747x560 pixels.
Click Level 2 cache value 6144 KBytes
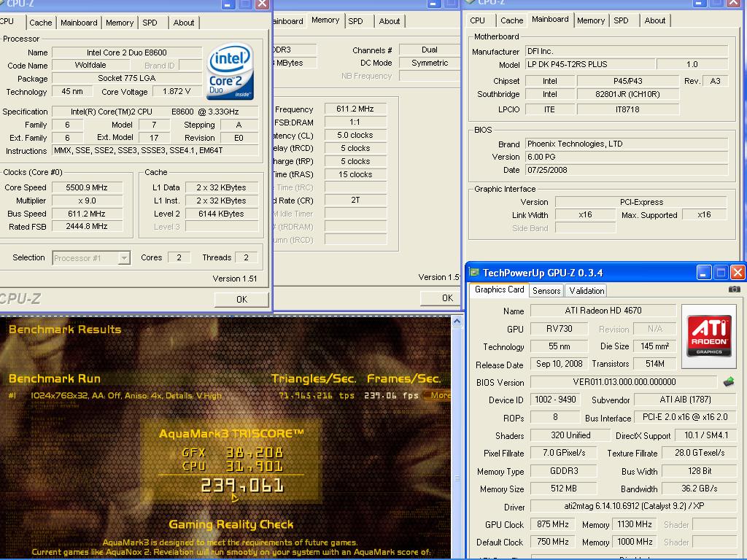(x=222, y=214)
